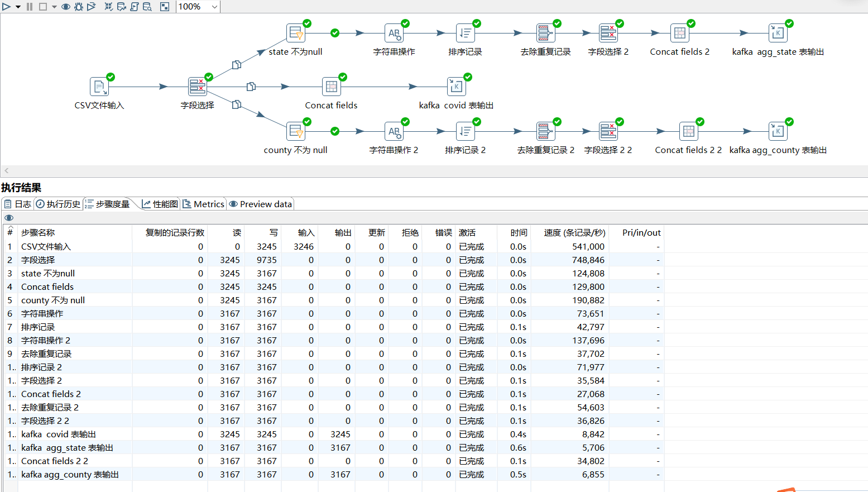868x492 pixels.
Task: Select the 去除重复记录 step icon
Action: pos(545,33)
